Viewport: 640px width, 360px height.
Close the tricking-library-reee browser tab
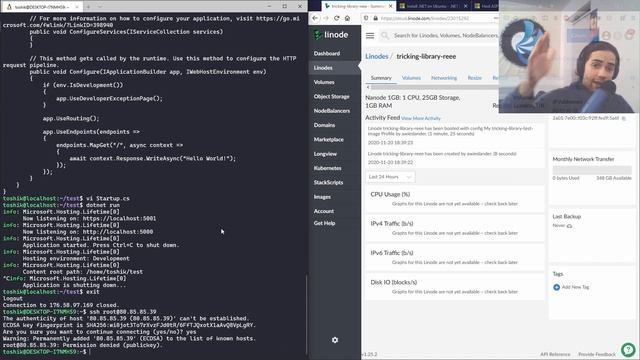tap(390, 6)
